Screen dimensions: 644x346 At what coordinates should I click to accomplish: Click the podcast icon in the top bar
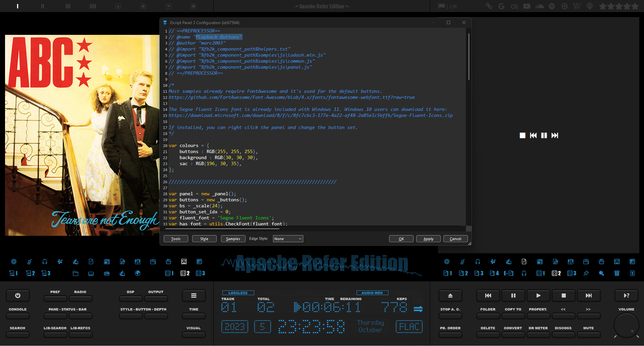tap(590, 6)
